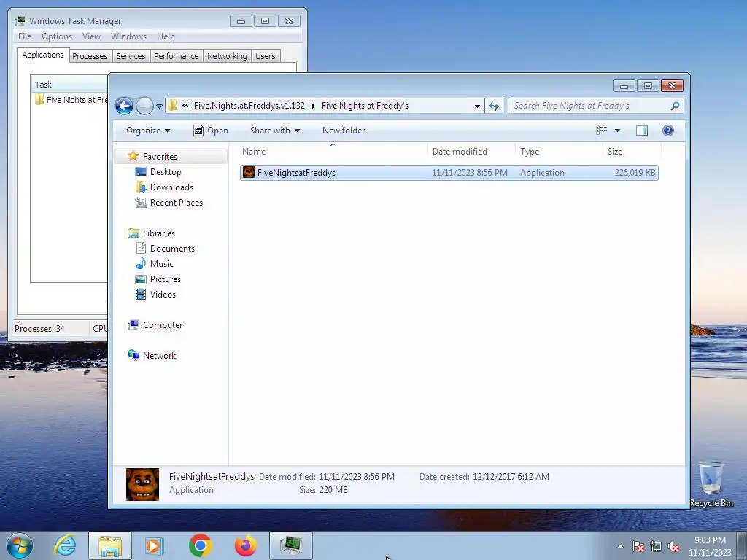The width and height of the screenshot is (747, 560).
Task: Open the Windows Start button
Action: coord(20,545)
